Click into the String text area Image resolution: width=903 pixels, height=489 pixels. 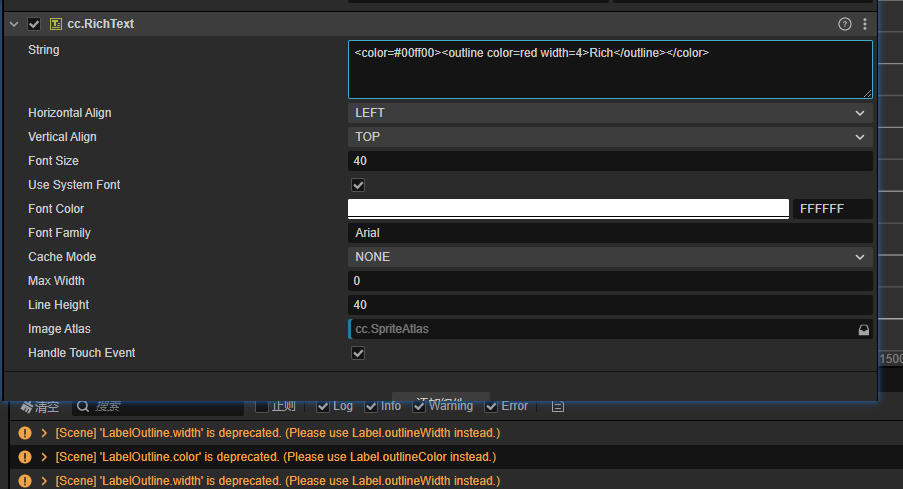click(x=610, y=70)
